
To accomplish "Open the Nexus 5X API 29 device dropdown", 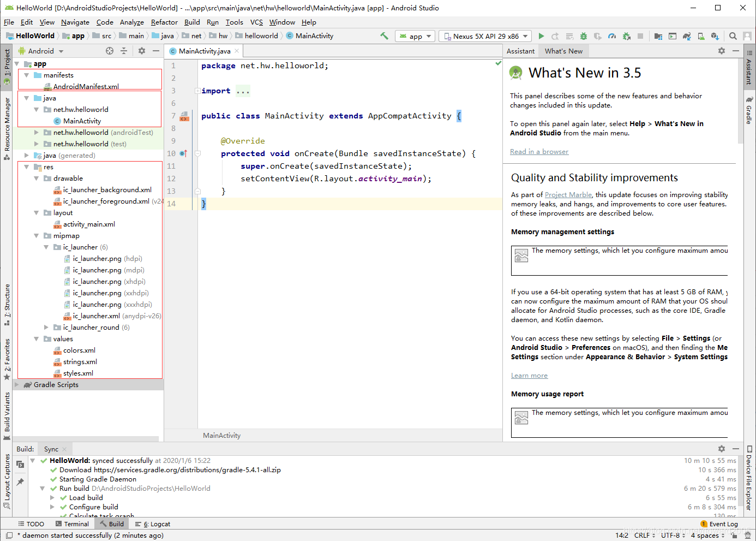I will click(x=485, y=36).
